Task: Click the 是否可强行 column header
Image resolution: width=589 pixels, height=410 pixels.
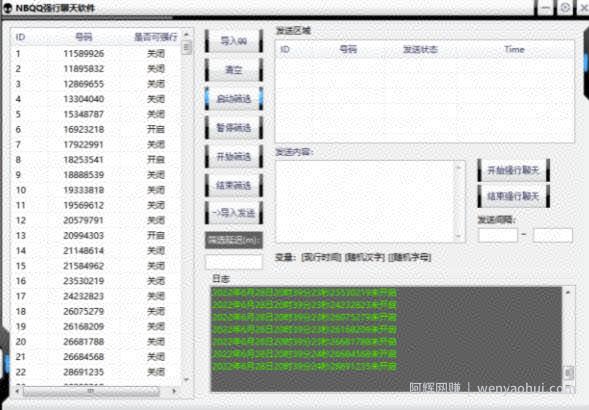Action: point(156,37)
